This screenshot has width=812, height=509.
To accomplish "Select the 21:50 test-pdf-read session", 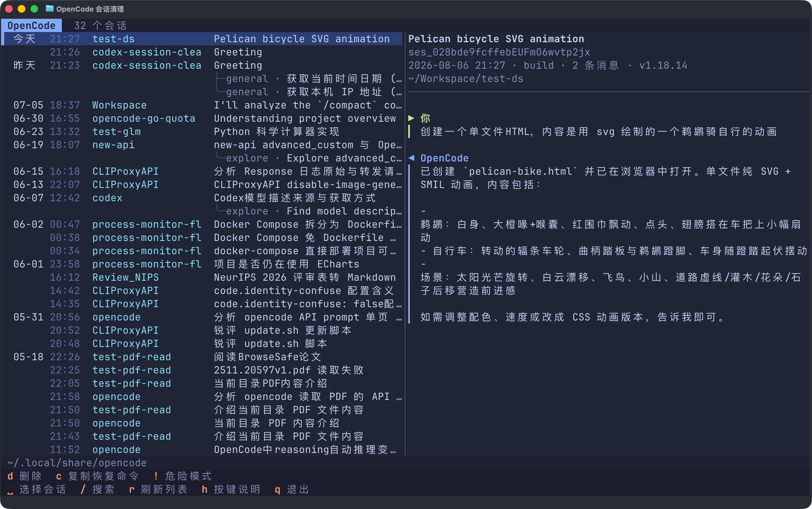I will point(203,410).
